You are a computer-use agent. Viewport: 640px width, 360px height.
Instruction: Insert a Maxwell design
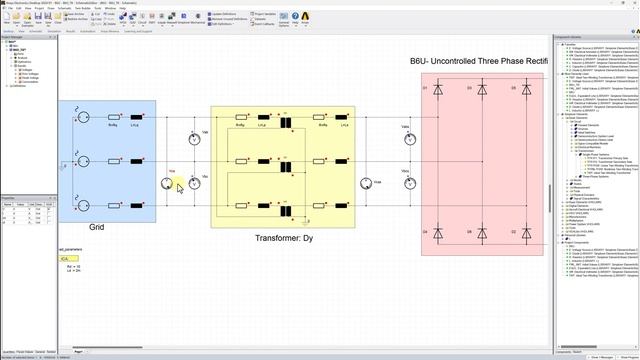[172, 18]
